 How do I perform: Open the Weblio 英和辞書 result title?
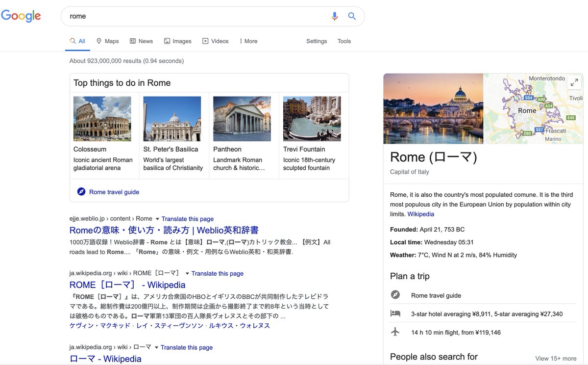pyautogui.click(x=164, y=230)
